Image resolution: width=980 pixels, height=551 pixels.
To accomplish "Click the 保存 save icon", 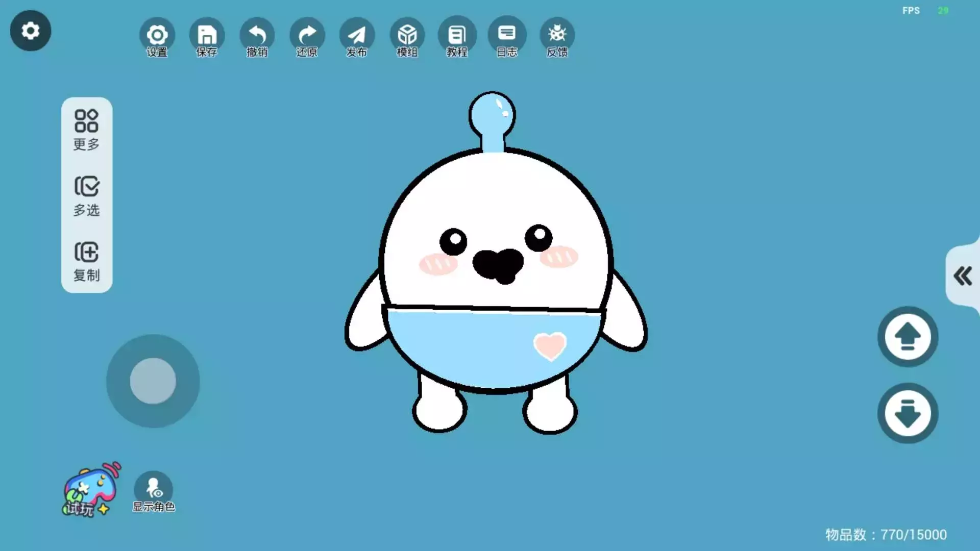I will click(x=207, y=37).
